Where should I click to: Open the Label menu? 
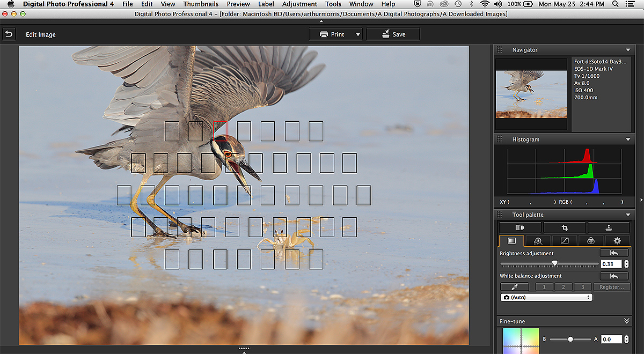[x=266, y=4]
